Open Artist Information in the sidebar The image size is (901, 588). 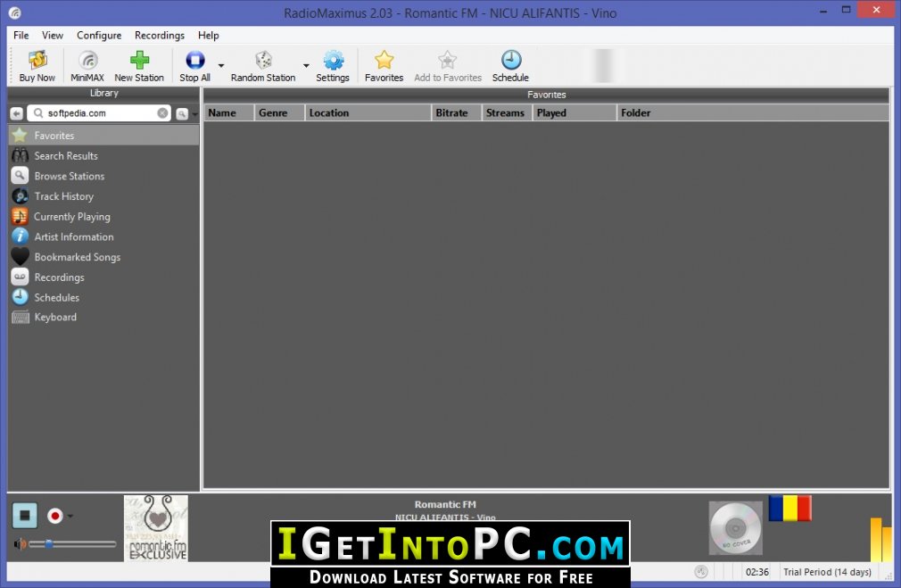pos(103,236)
